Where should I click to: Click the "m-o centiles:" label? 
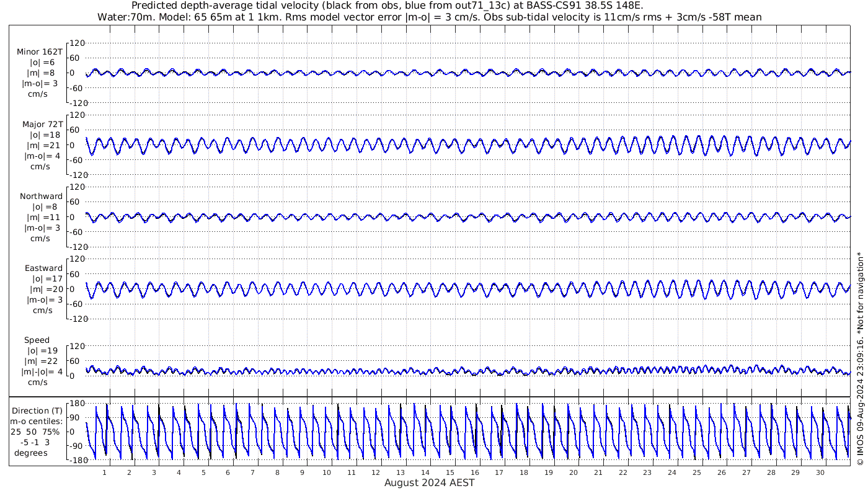[x=37, y=422]
